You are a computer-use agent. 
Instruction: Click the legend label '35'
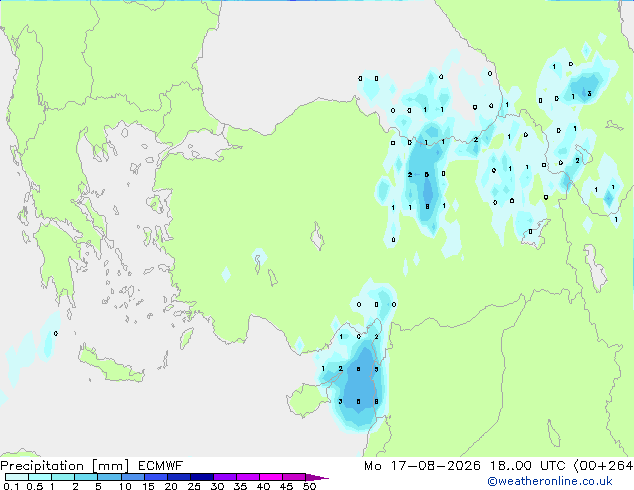pos(240,486)
